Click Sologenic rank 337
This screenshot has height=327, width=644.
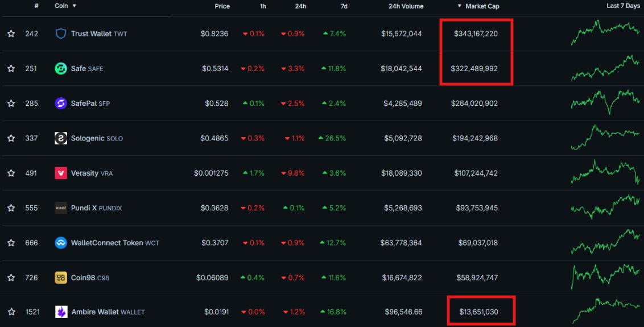click(x=31, y=138)
